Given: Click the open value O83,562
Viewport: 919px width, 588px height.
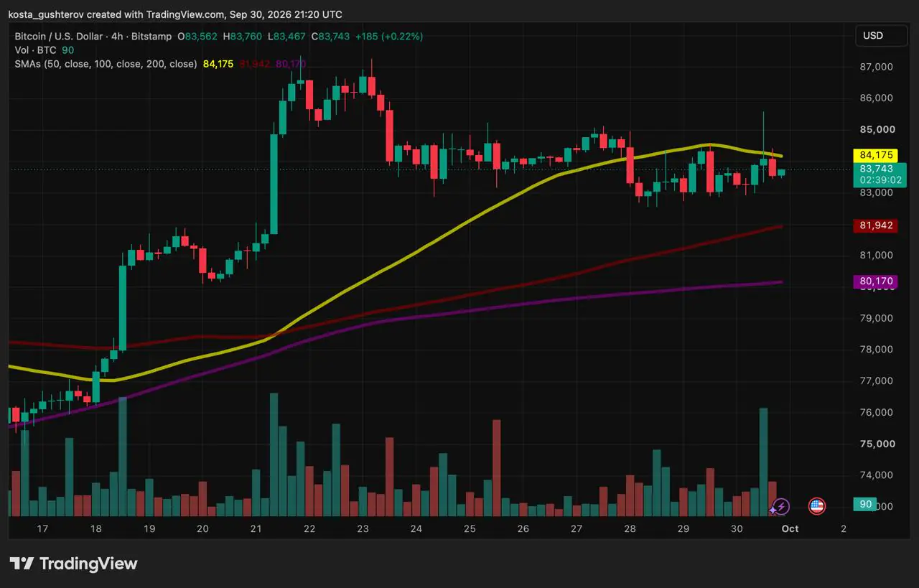Looking at the screenshot, I should tap(199, 36).
